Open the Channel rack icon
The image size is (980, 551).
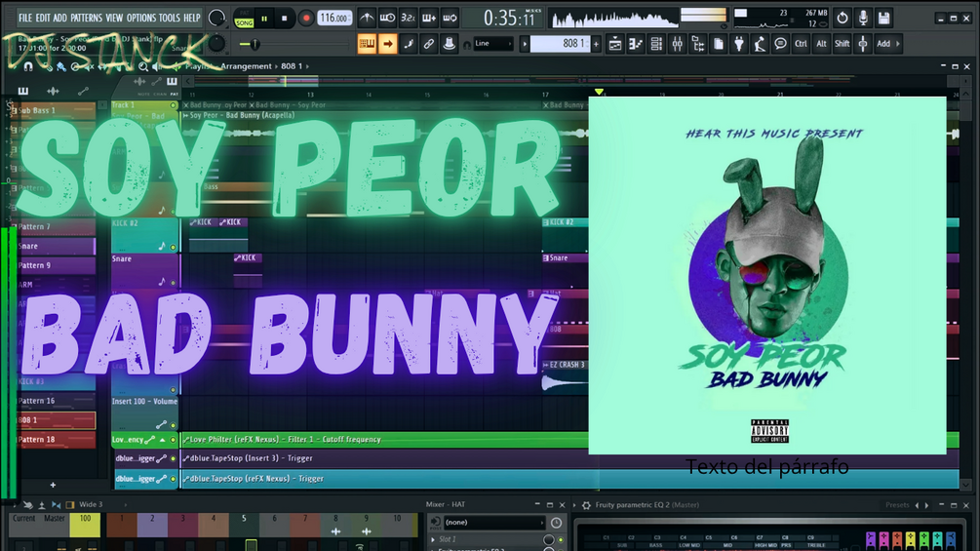coord(656,44)
